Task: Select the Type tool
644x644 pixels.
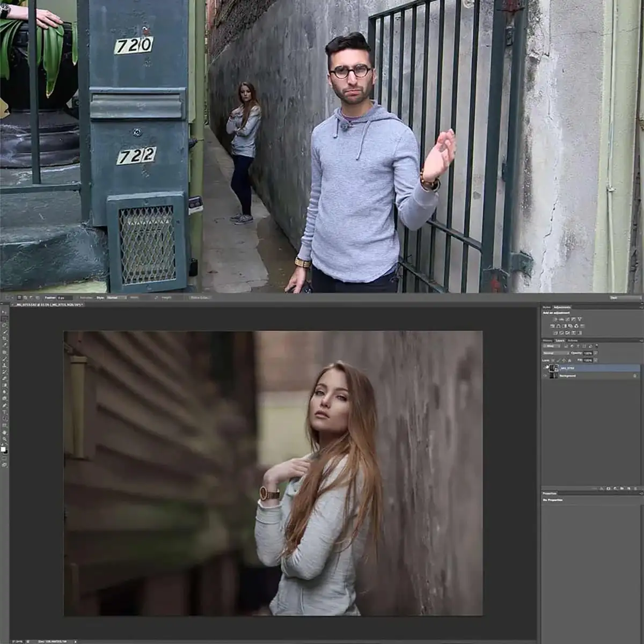Action: point(4,412)
